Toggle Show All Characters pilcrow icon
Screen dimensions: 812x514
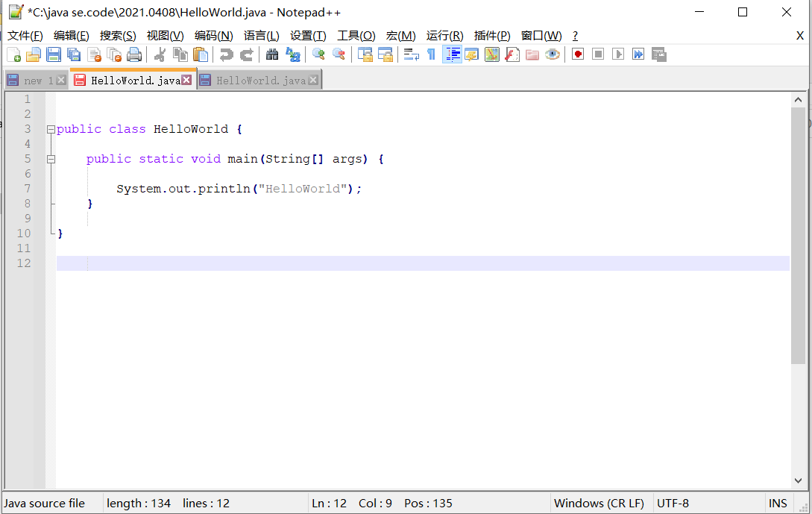pos(432,54)
